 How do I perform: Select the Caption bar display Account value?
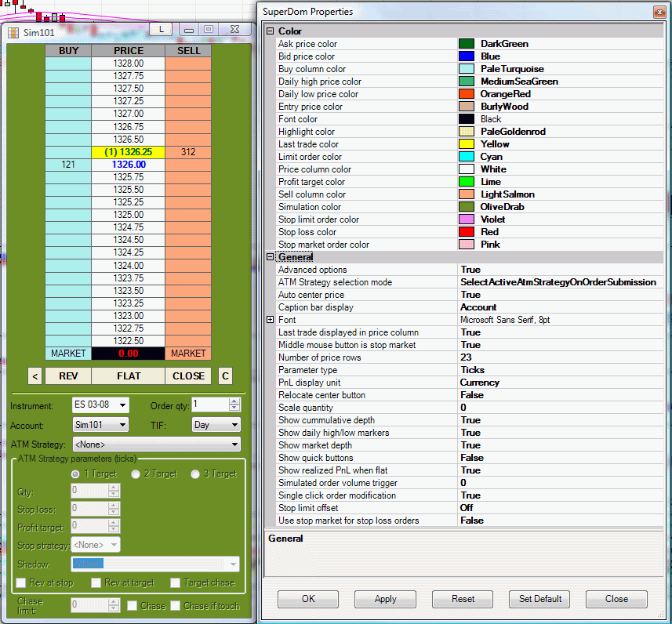(x=561, y=307)
